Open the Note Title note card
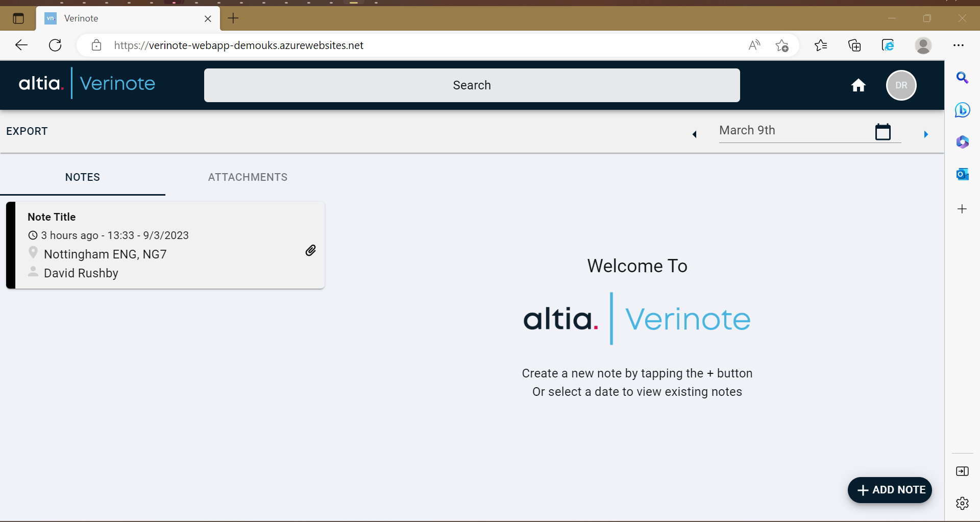The height and width of the screenshot is (522, 980). click(x=165, y=245)
